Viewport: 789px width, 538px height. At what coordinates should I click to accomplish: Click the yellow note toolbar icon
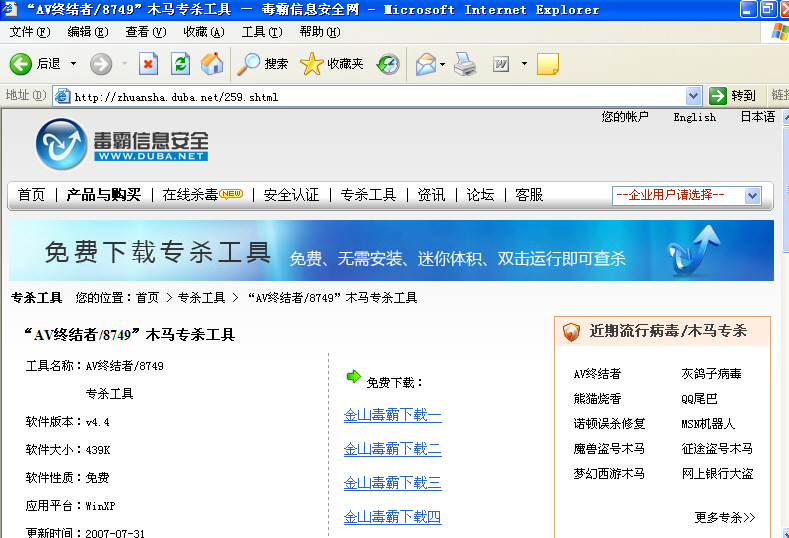(548, 64)
